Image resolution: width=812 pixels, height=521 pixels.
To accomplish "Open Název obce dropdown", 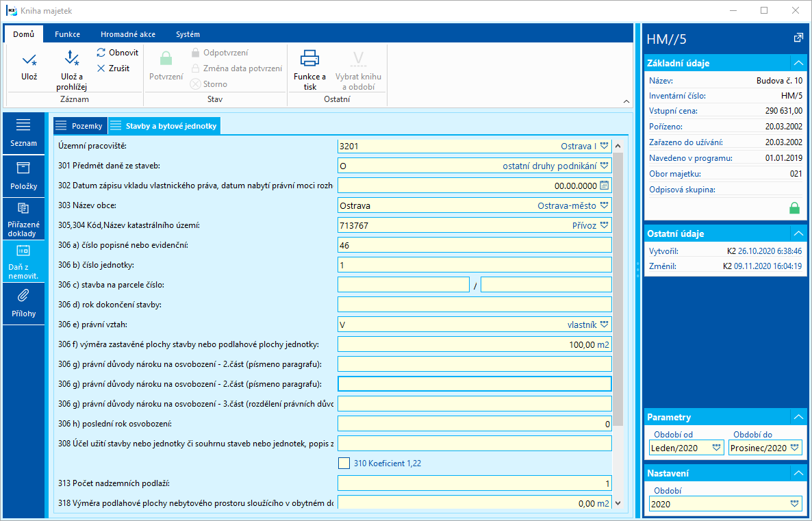I will click(x=605, y=205).
